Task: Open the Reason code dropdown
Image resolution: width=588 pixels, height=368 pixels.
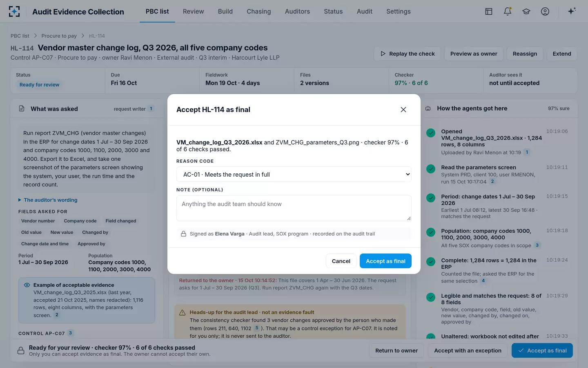Action: 294,175
